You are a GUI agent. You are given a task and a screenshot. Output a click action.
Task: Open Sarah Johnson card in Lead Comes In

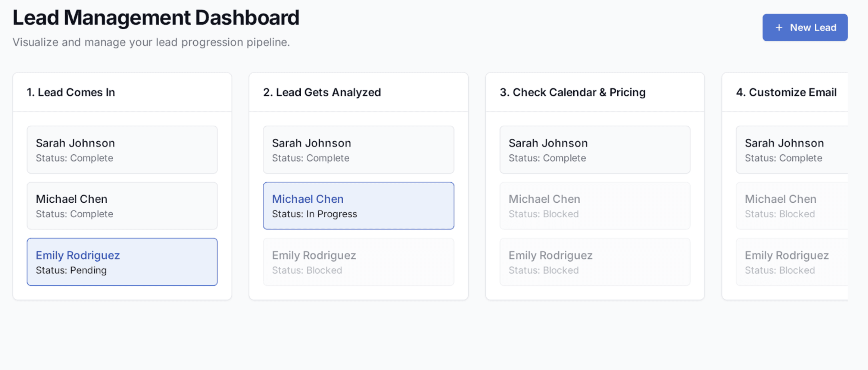122,150
